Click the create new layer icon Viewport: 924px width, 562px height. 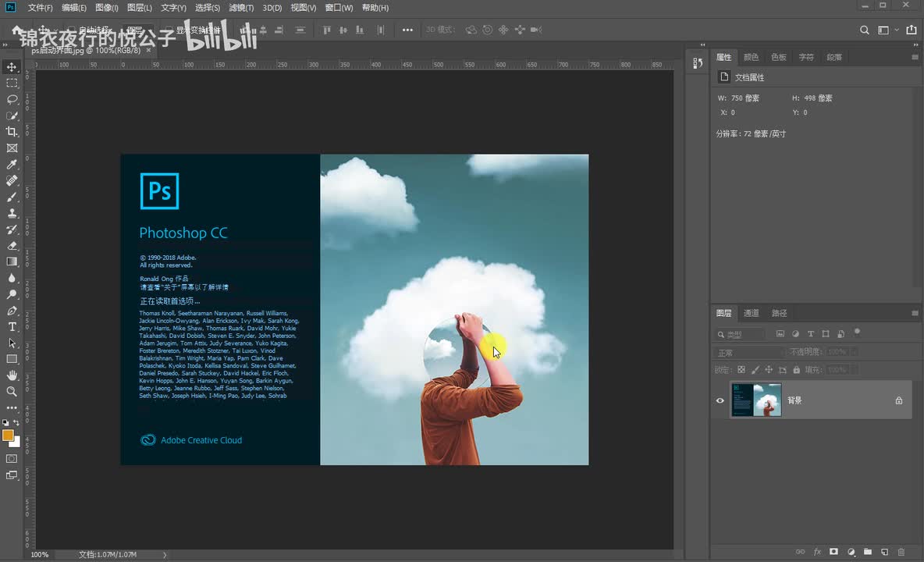click(x=884, y=552)
